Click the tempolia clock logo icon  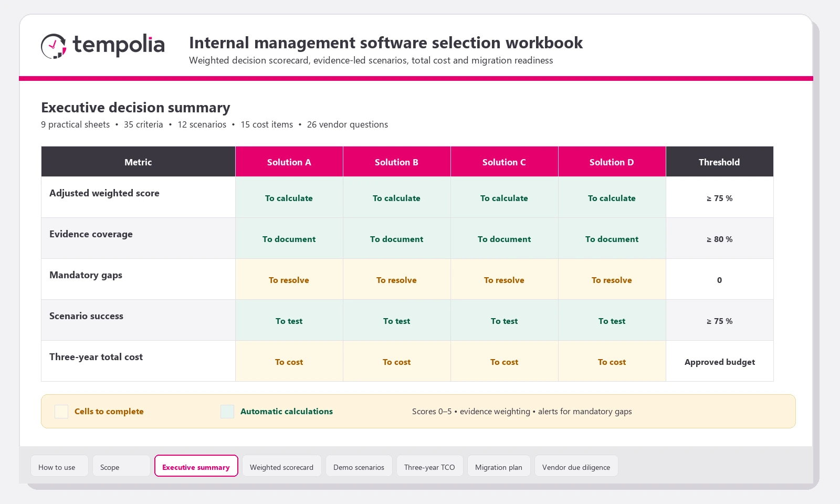point(54,46)
